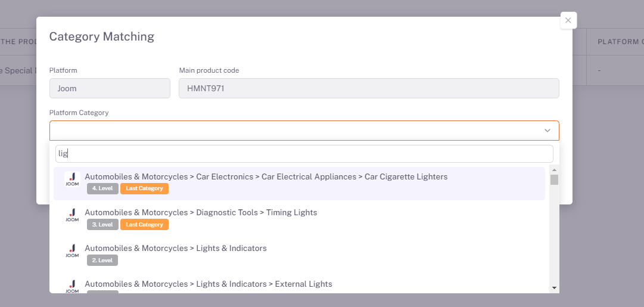The image size is (644, 307).
Task: Click the scroll up arrow in results list
Action: [554, 170]
